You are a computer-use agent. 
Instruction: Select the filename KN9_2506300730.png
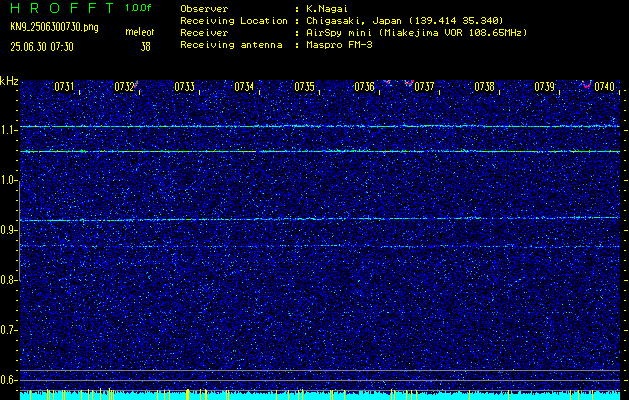[54, 28]
